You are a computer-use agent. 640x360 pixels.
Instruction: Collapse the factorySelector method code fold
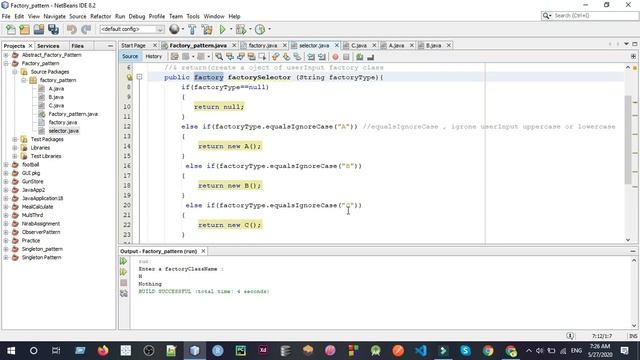tap(139, 77)
